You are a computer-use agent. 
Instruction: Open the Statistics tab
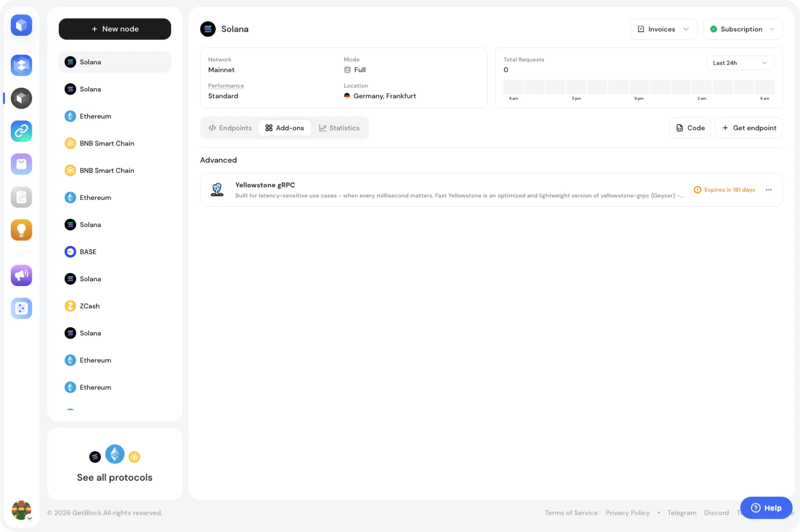pos(339,127)
